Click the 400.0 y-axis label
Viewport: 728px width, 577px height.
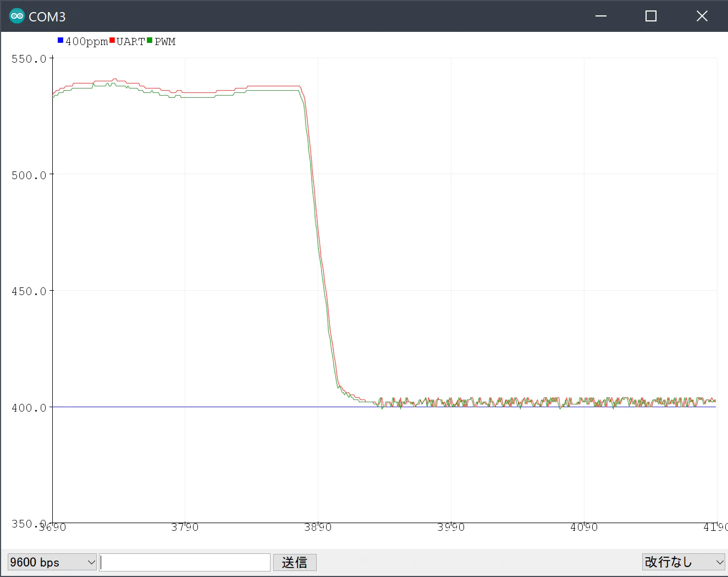(29, 408)
